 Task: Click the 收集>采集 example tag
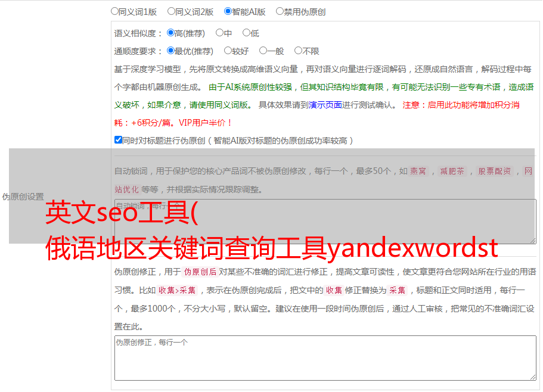click(177, 290)
